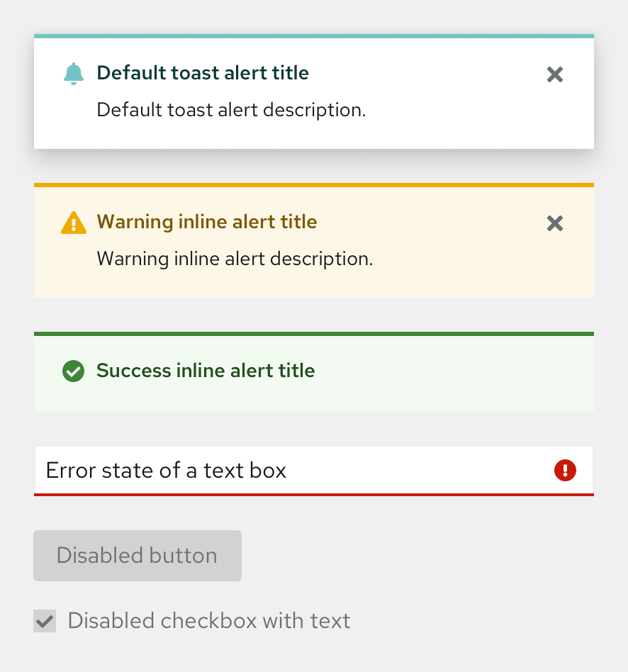Click the yellow warning triangle icon

click(x=73, y=223)
